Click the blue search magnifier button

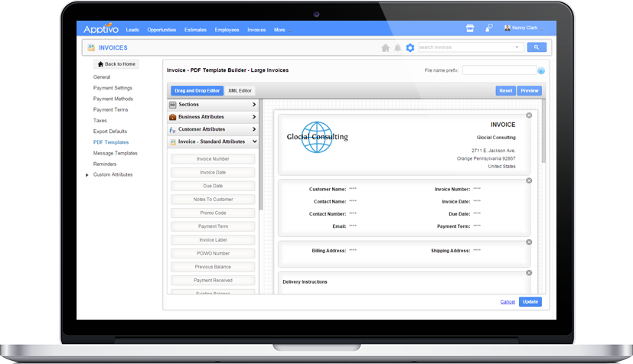[537, 47]
